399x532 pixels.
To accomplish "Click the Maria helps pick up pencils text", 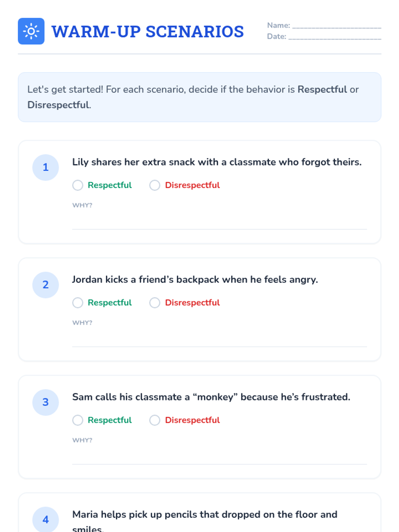I will tap(205, 521).
